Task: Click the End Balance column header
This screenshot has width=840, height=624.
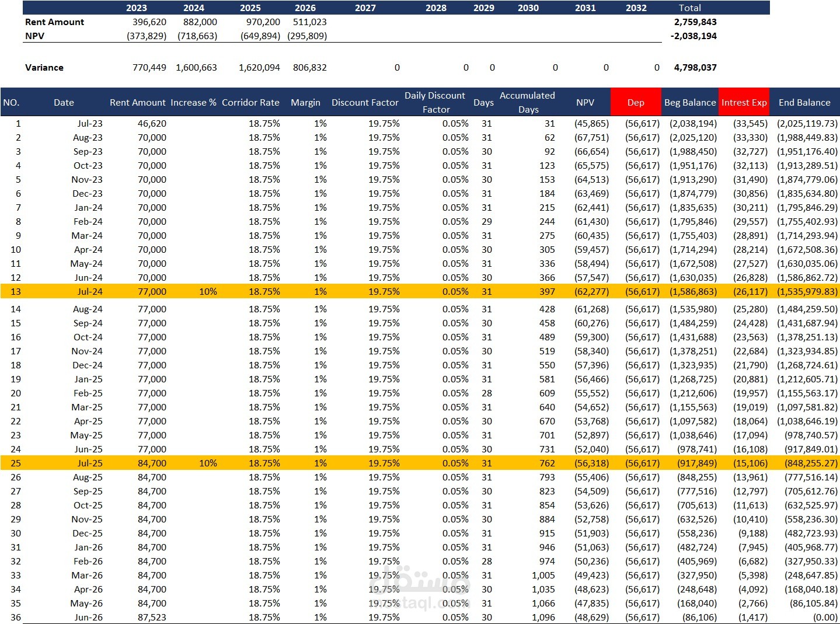Action: [x=804, y=102]
